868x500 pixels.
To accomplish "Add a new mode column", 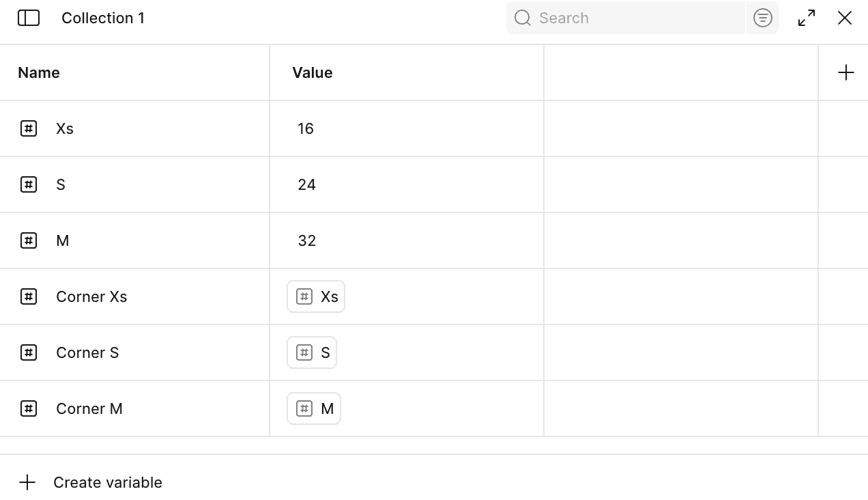I will pos(845,72).
